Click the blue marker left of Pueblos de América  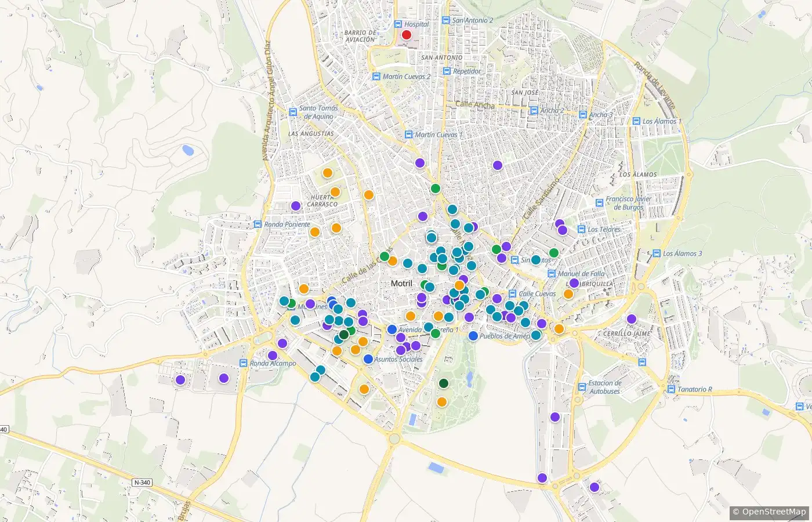point(473,336)
